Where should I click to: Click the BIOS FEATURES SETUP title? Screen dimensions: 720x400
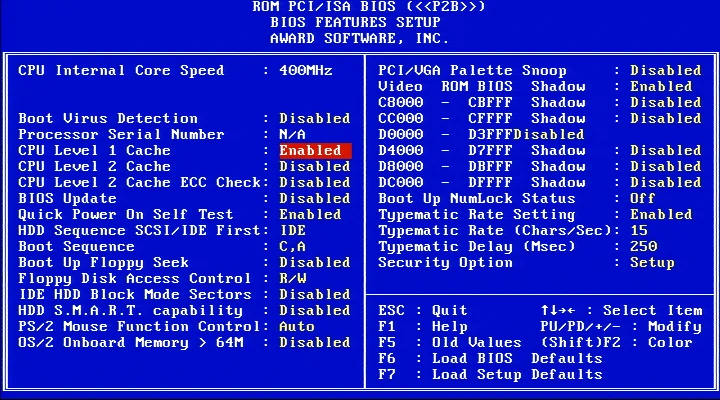click(x=355, y=22)
